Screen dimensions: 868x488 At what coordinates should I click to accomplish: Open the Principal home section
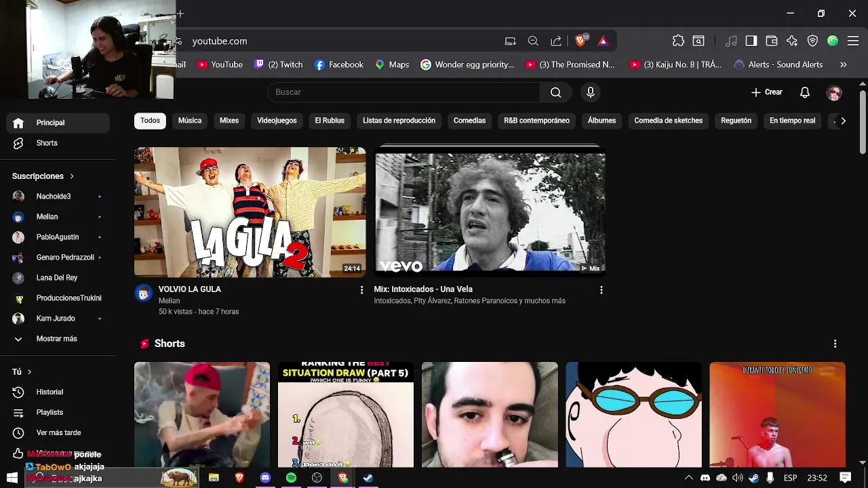58,123
